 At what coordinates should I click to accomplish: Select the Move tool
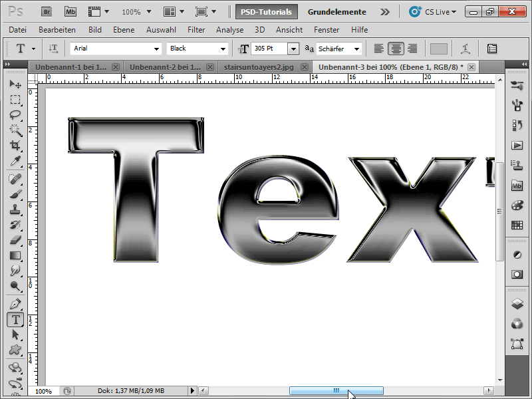click(x=15, y=84)
